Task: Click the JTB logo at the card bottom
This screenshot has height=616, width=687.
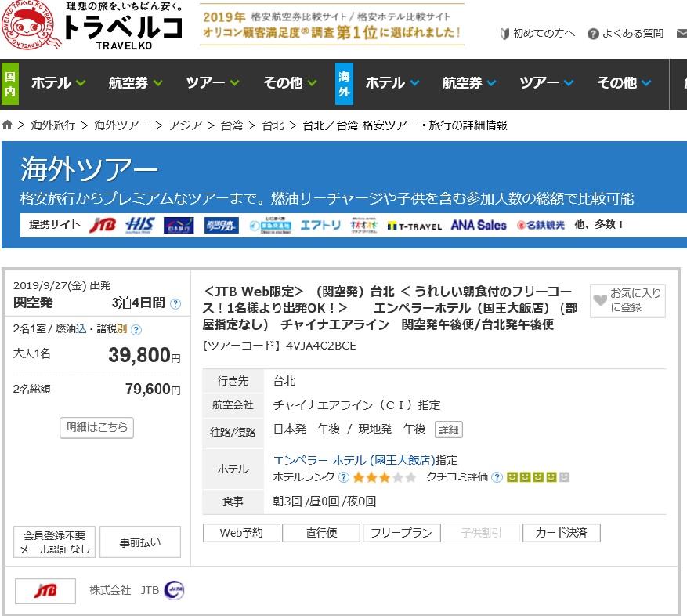Action: 45,591
